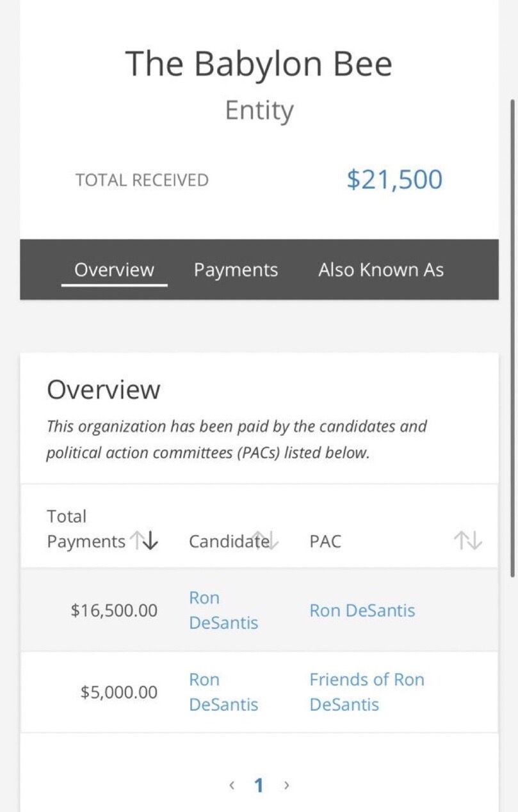This screenshot has width=518, height=812.
Task: Open Ron DeSantis PAC link
Action: [x=362, y=610]
